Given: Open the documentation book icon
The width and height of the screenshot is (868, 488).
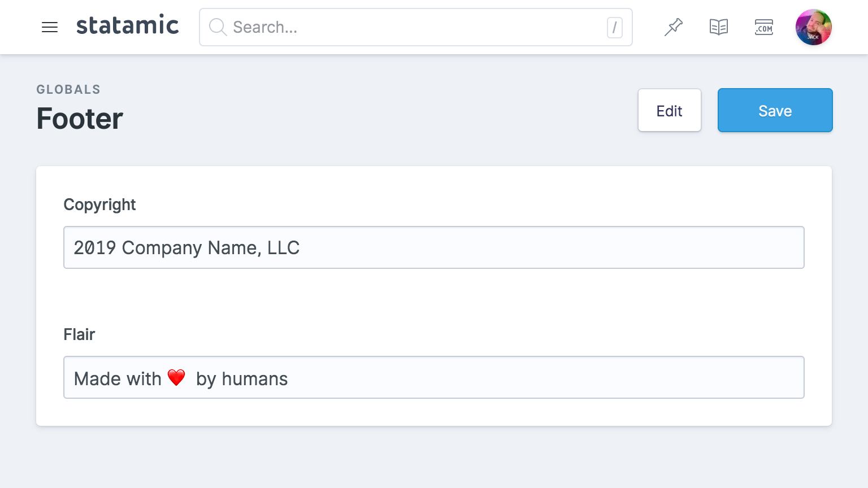Looking at the screenshot, I should click(719, 27).
